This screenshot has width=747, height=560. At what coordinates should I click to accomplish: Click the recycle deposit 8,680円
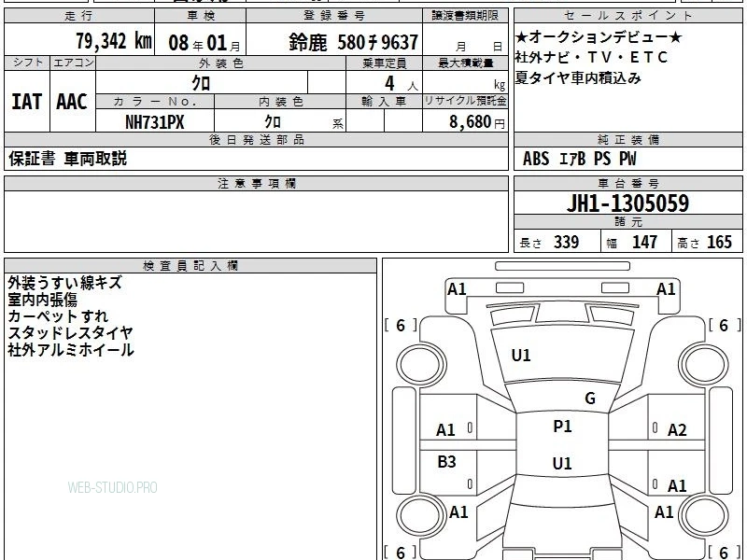pos(477,122)
